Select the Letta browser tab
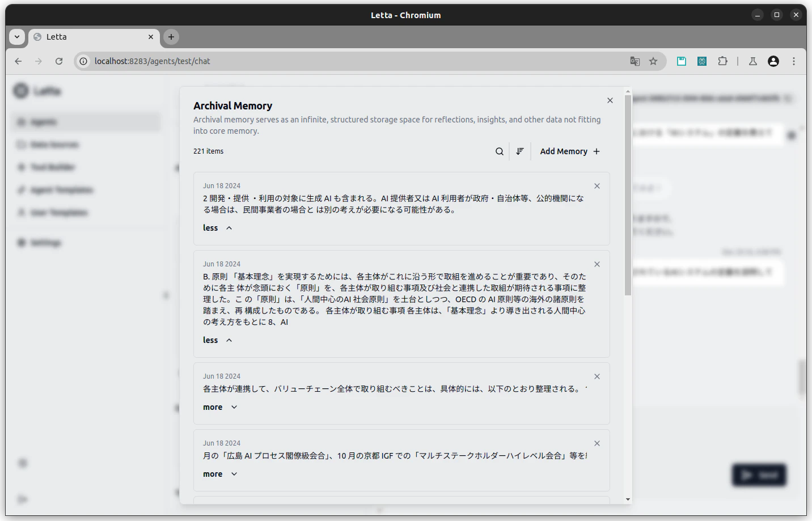Image resolution: width=812 pixels, height=521 pixels. [94, 37]
